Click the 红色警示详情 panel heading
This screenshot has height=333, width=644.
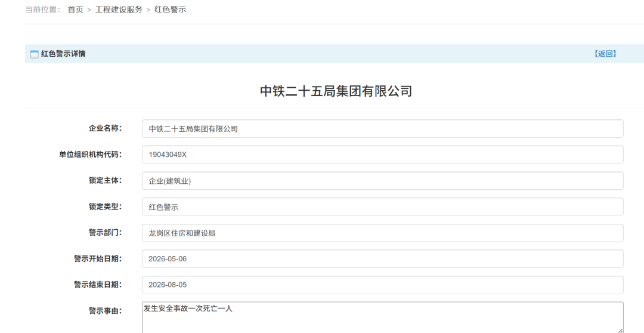[x=63, y=54]
